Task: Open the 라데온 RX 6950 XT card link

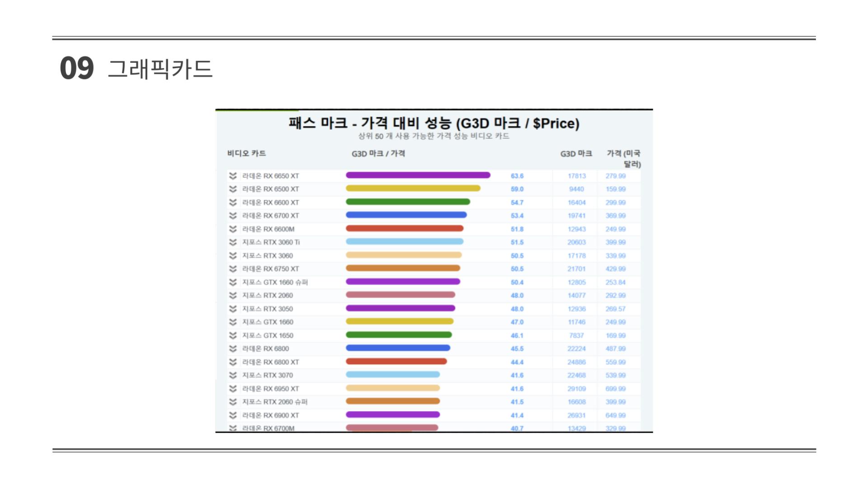Action: [x=270, y=389]
